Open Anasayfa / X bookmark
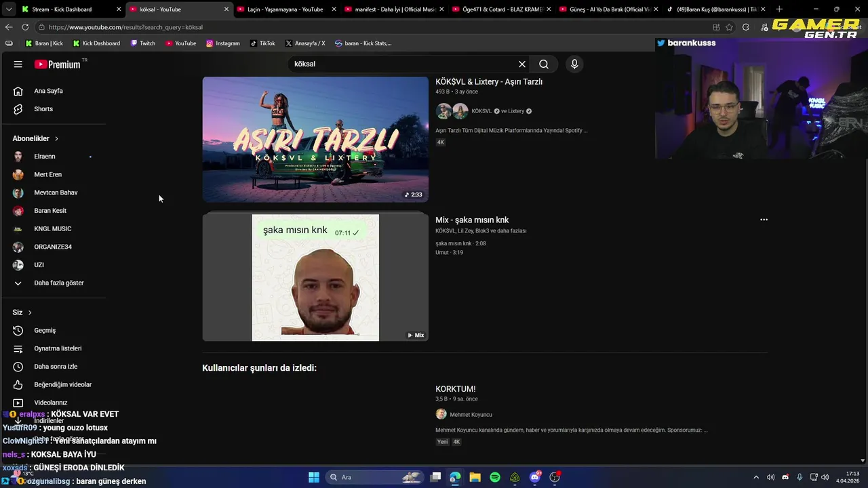 click(x=305, y=43)
